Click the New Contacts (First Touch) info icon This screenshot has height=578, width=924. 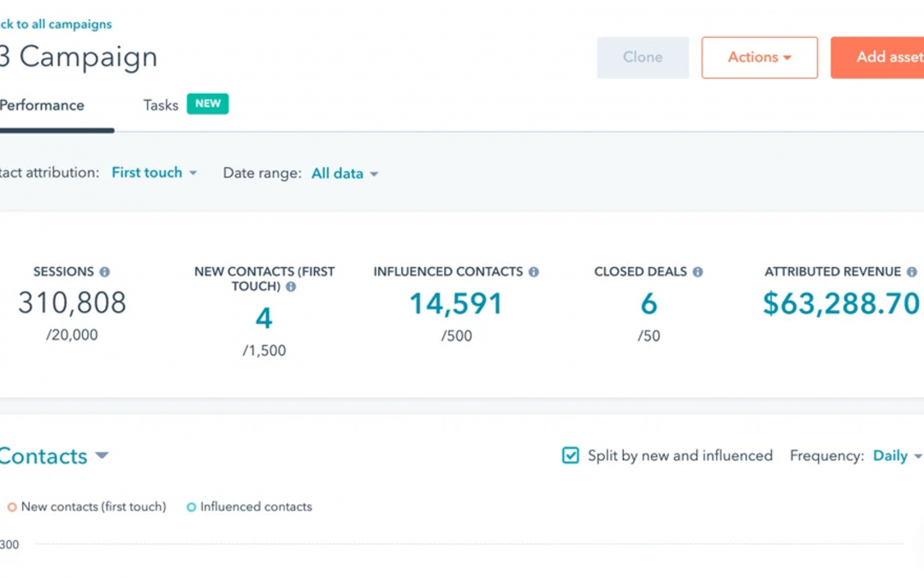click(291, 286)
